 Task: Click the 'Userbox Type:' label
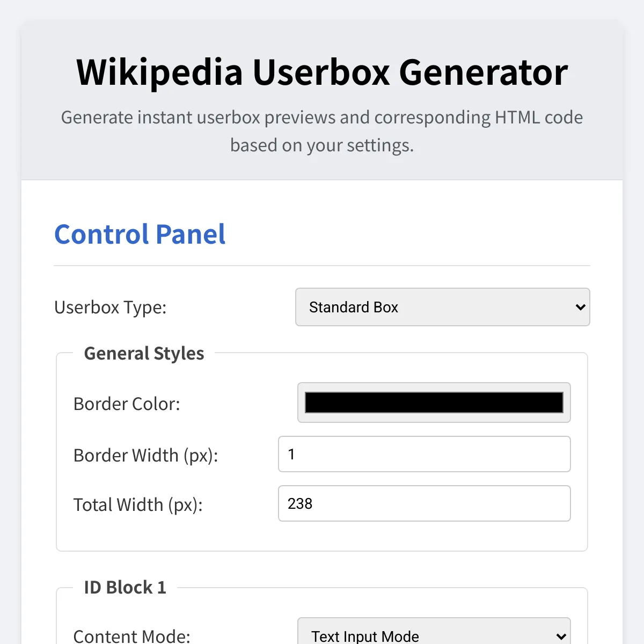click(x=111, y=308)
